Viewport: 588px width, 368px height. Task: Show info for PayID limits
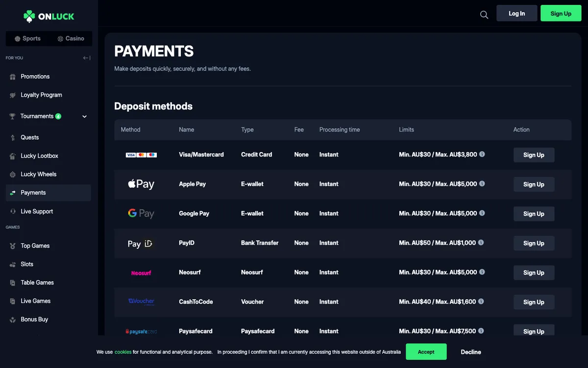point(481,242)
